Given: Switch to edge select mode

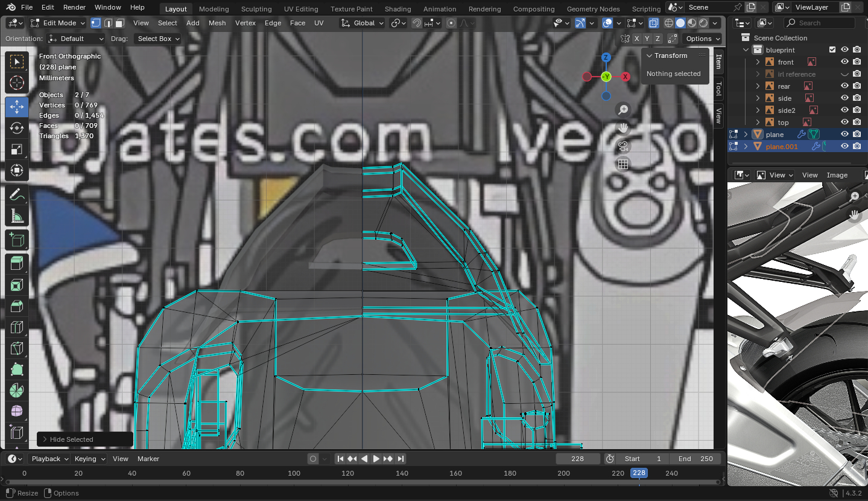Looking at the screenshot, I should click(108, 23).
